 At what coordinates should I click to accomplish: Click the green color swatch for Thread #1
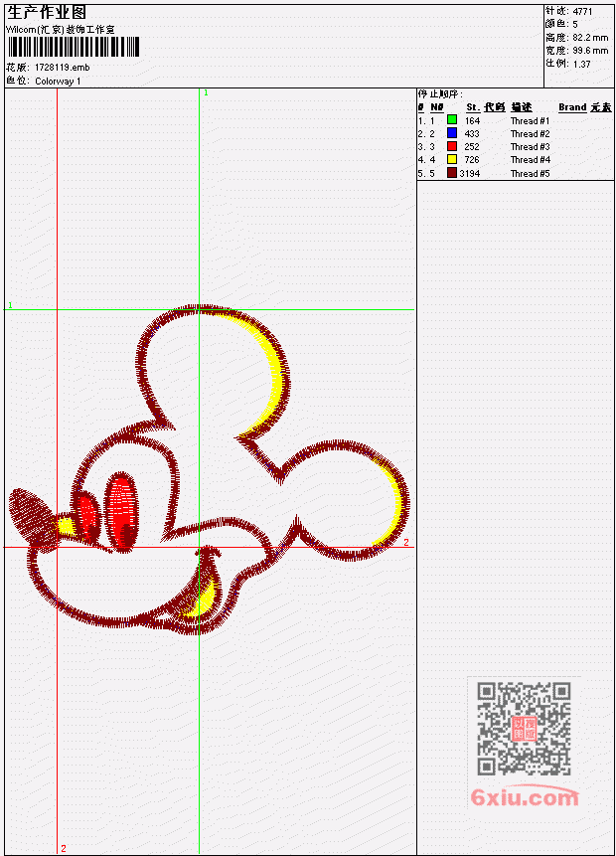coord(452,119)
